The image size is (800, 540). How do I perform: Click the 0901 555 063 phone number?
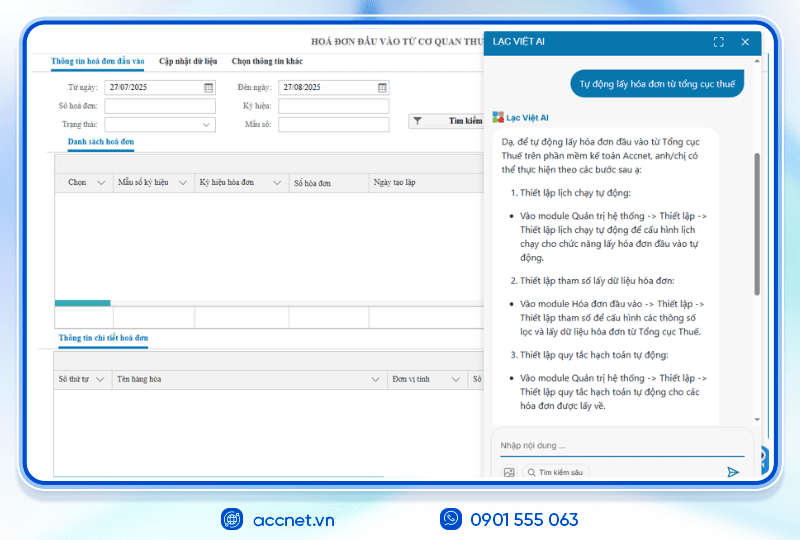pos(524,520)
